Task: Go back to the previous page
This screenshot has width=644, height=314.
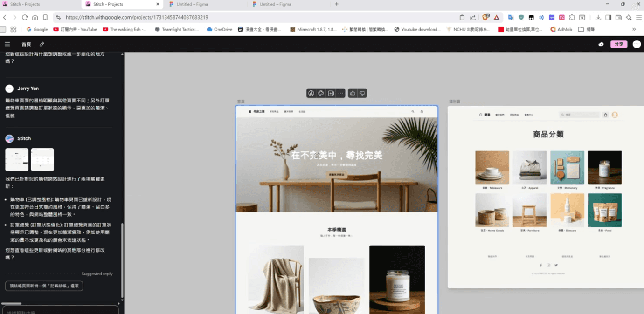Action: 5,18
